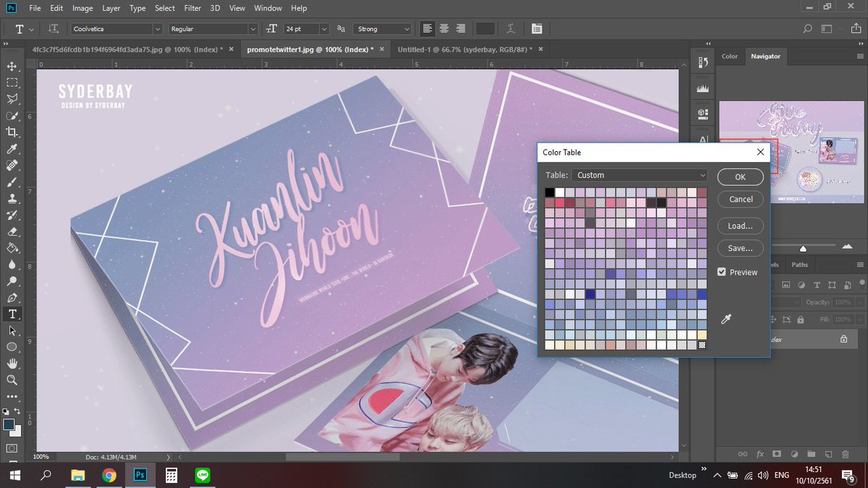The image size is (868, 488).
Task: Toggle text orientation icon in options bar
Action: [x=54, y=29]
